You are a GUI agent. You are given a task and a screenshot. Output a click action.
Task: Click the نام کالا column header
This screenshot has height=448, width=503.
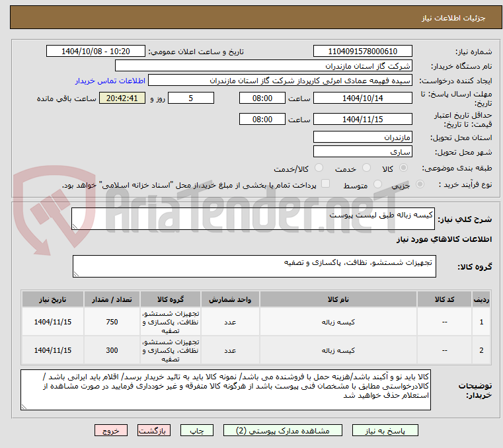coord(338,299)
